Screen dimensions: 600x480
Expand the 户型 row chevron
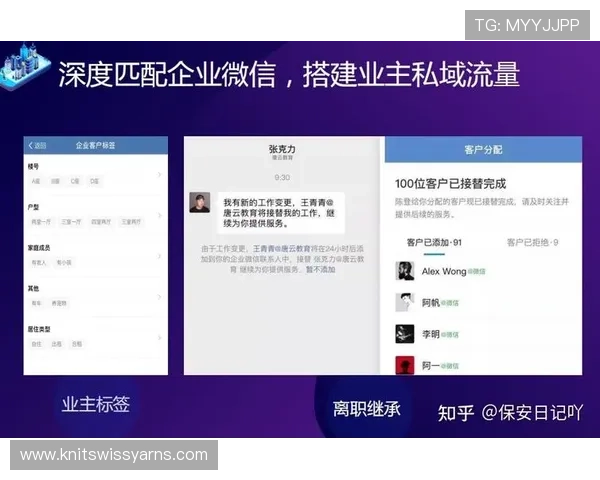(x=160, y=216)
